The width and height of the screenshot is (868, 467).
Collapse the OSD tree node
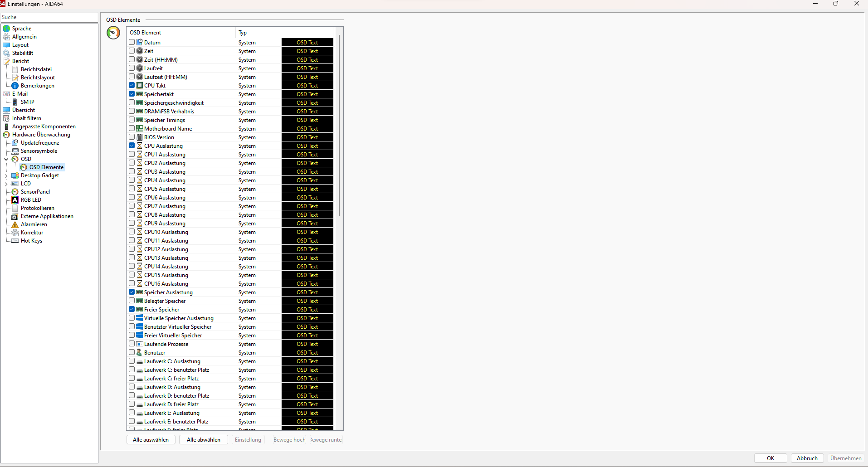point(6,159)
